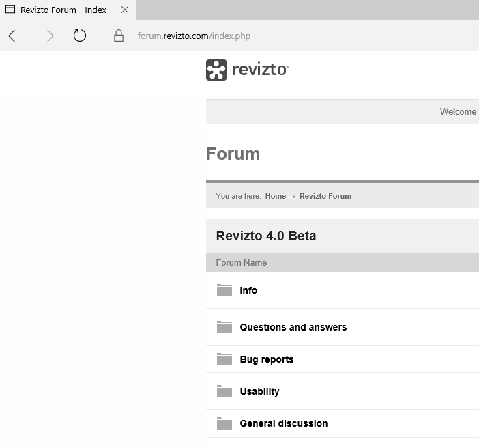This screenshot has height=448, width=479.
Task: Click the browser back arrow
Action: 15,36
